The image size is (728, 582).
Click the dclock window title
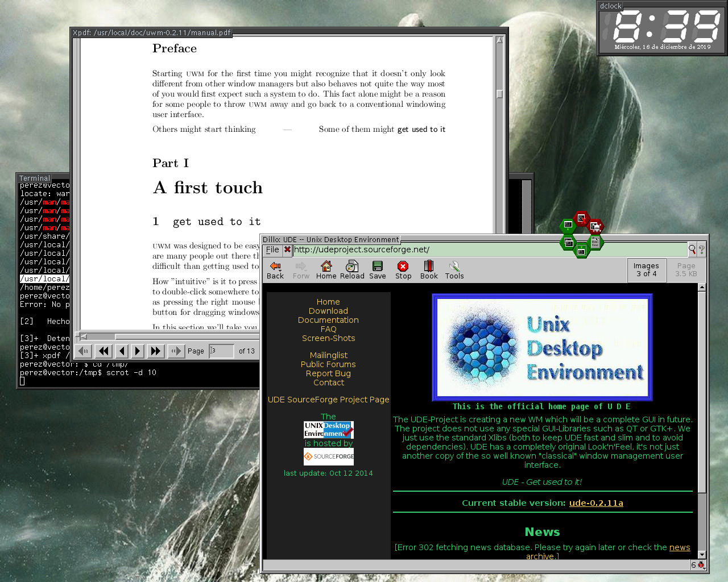[x=610, y=6]
